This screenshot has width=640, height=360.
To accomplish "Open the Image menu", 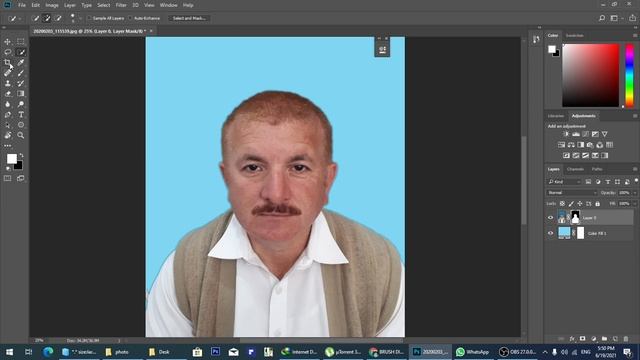I will (52, 5).
